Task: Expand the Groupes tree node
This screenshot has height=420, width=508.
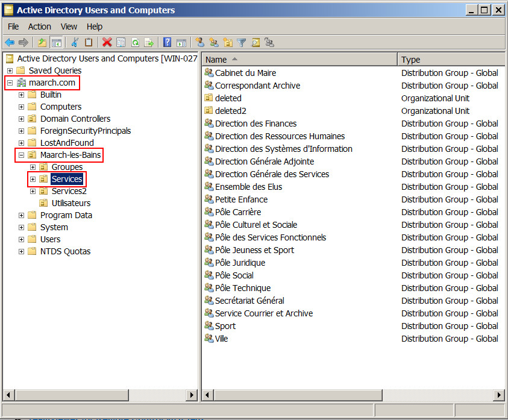Action: [x=33, y=167]
